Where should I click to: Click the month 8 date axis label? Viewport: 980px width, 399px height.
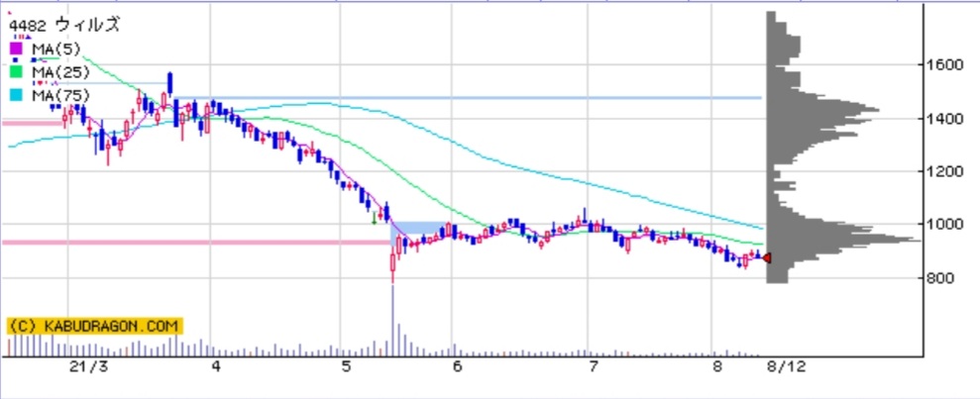pyautogui.click(x=717, y=366)
